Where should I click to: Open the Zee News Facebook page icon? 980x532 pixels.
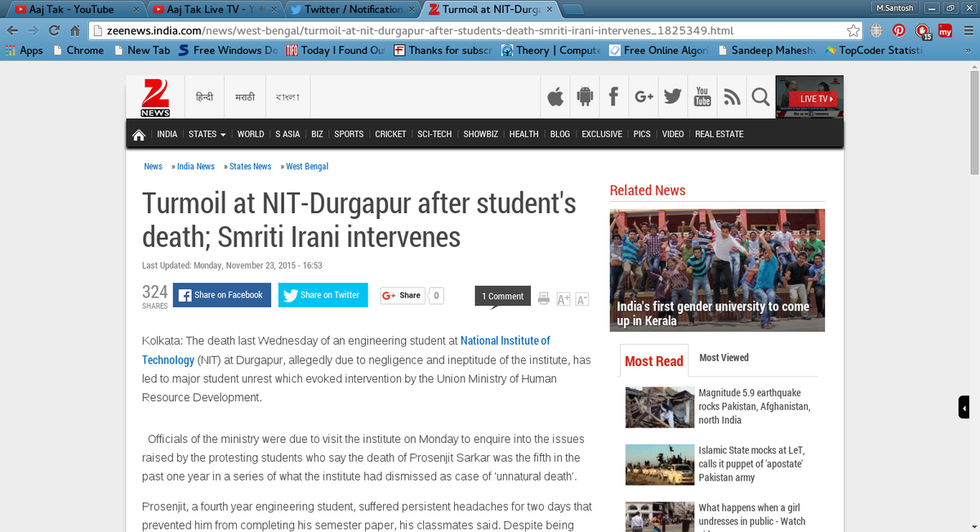pyautogui.click(x=613, y=97)
